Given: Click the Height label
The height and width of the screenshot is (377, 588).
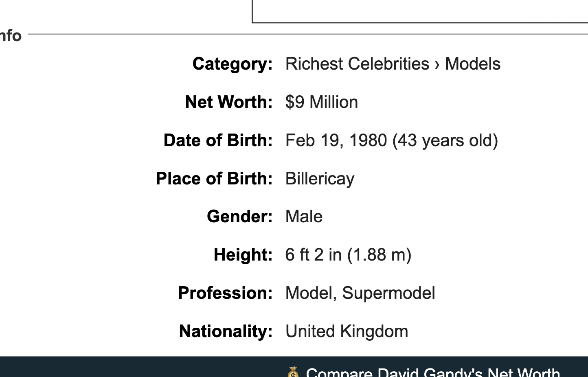Looking at the screenshot, I should pyautogui.click(x=243, y=255).
